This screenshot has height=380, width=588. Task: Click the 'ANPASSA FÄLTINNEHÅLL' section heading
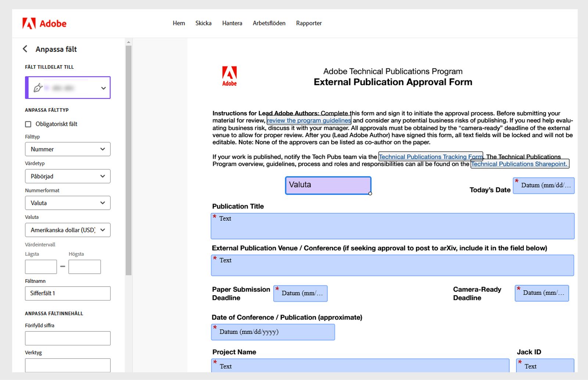pos(54,313)
